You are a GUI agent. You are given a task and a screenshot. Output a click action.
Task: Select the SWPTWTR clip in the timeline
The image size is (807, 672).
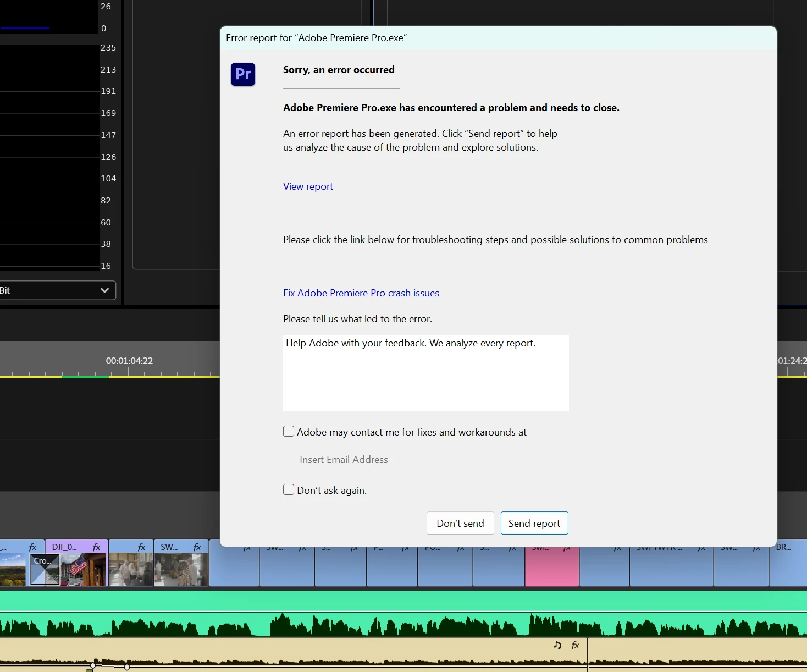(671, 566)
